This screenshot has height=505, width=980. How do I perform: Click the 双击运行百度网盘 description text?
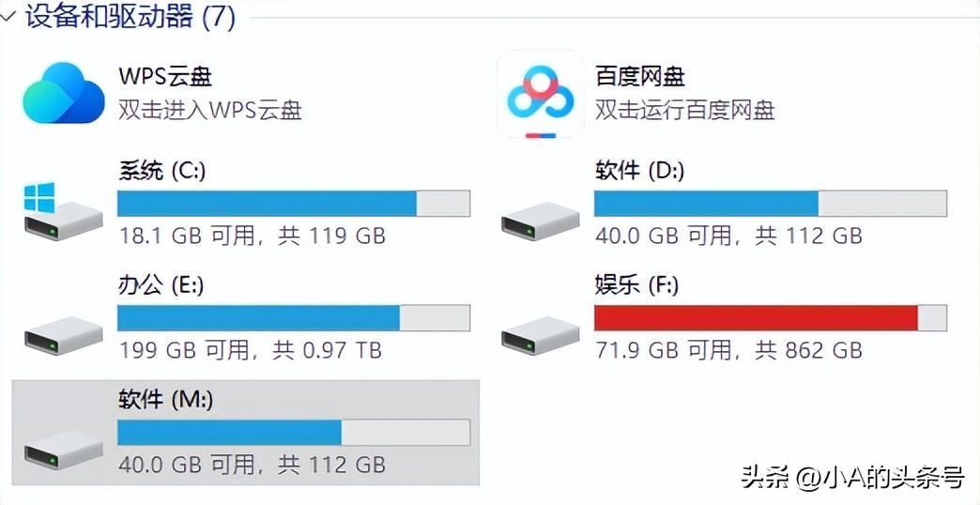click(x=684, y=111)
